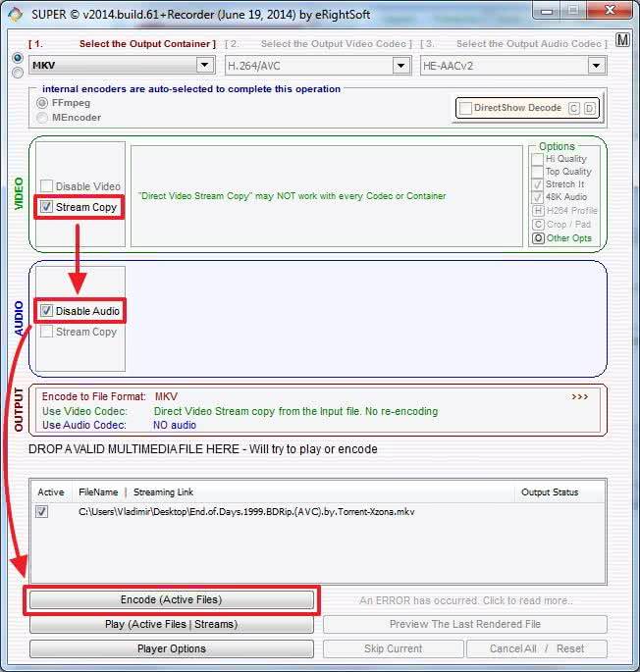Toggle the 48K Audio option
640x672 pixels.
click(537, 197)
